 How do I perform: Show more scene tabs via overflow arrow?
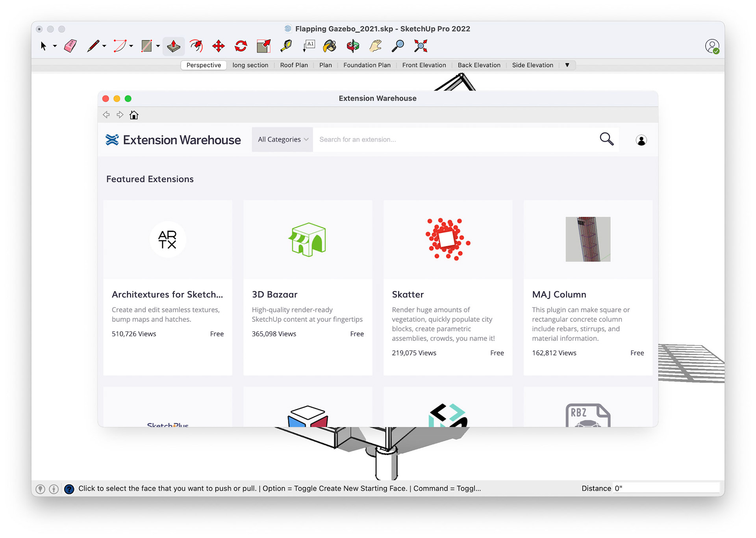(567, 65)
